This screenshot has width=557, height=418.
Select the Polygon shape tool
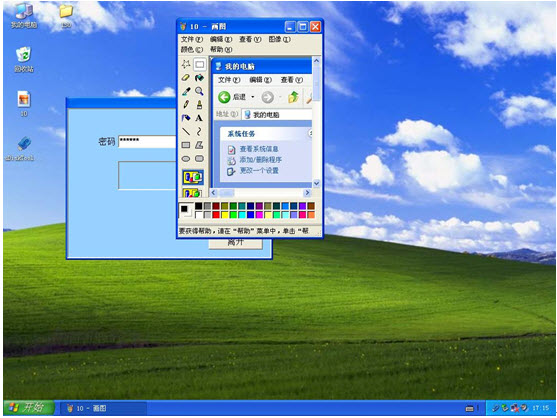(x=199, y=145)
